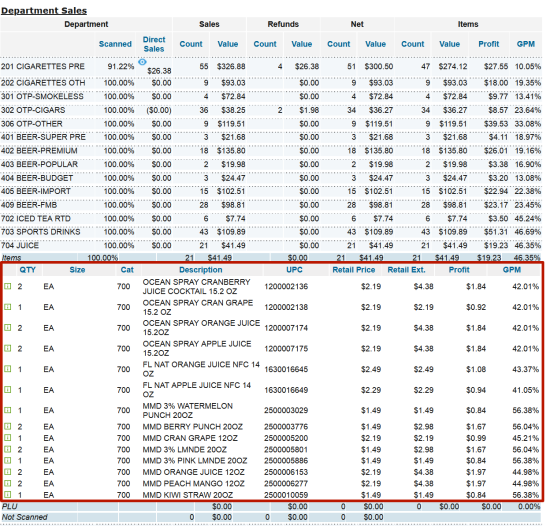The image size is (550, 526).
Task: Sort by Refunds Value header
Action: (302, 44)
